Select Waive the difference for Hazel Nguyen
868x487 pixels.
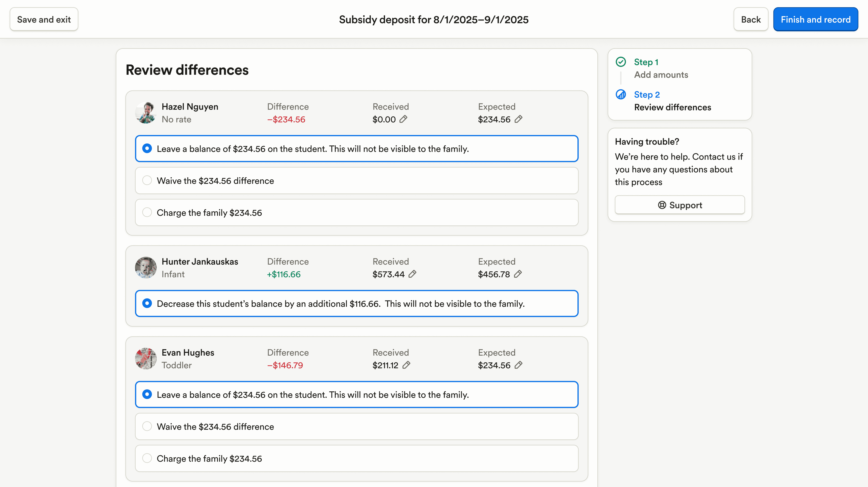click(147, 181)
